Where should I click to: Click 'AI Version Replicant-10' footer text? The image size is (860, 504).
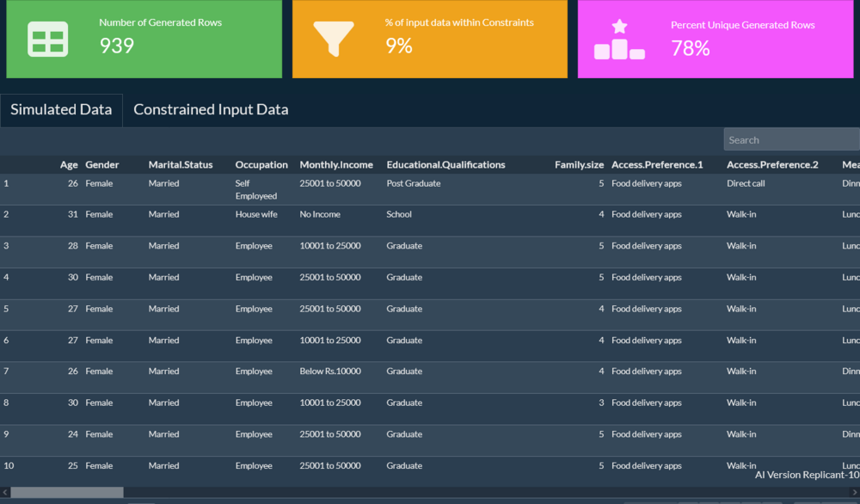pos(807,475)
